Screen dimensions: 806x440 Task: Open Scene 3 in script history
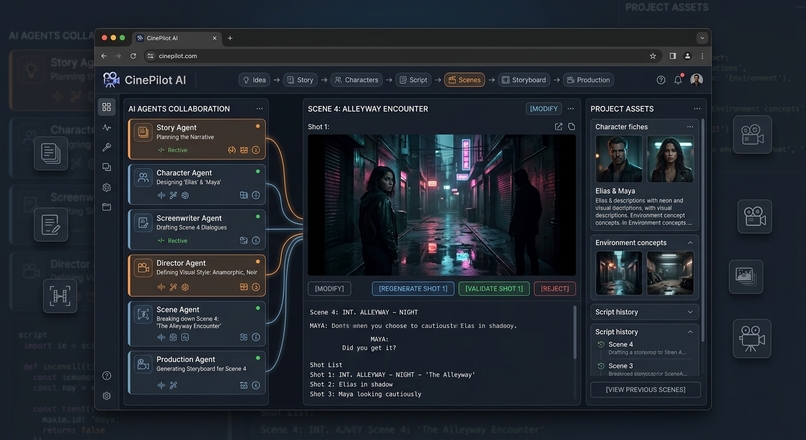click(621, 366)
